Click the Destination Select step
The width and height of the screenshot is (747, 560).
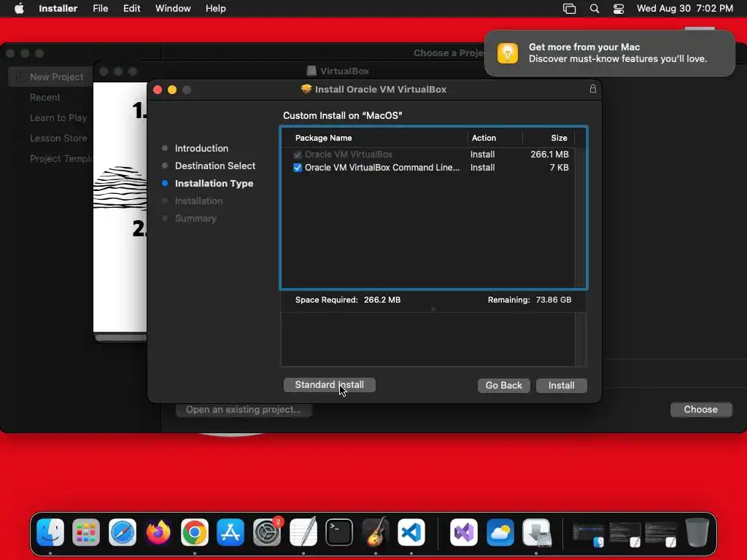pyautogui.click(x=215, y=166)
